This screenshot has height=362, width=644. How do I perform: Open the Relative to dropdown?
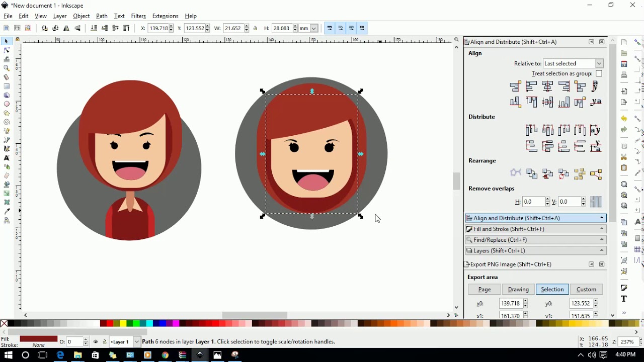coord(573,64)
